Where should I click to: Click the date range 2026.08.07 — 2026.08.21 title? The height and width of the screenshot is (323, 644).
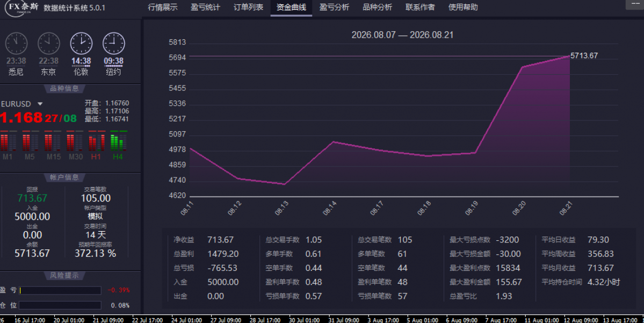point(402,35)
